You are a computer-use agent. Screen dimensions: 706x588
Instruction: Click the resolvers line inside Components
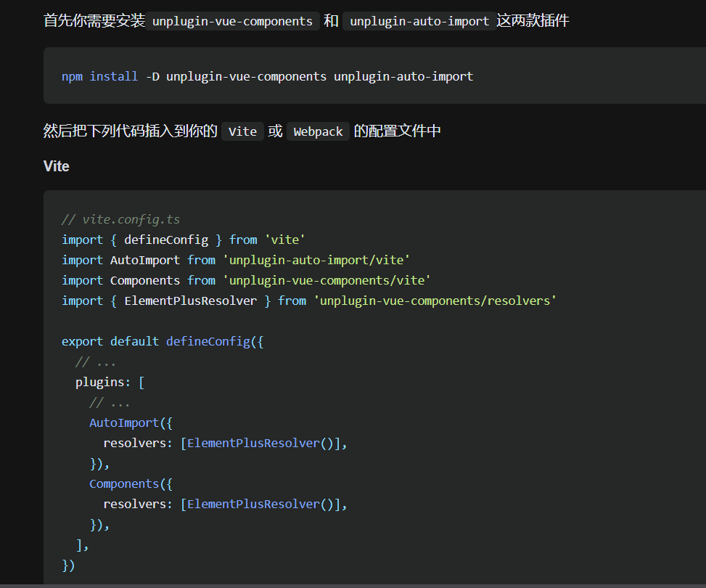225,504
